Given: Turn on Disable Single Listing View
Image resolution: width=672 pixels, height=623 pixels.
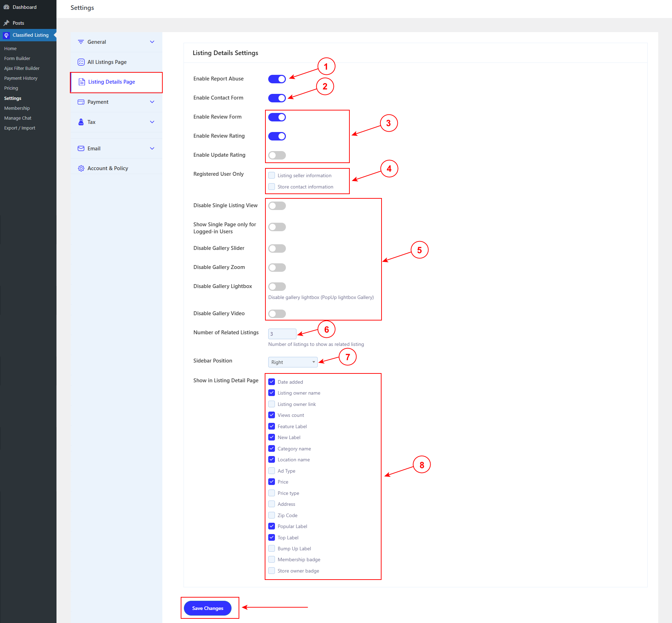Looking at the screenshot, I should coord(277,206).
